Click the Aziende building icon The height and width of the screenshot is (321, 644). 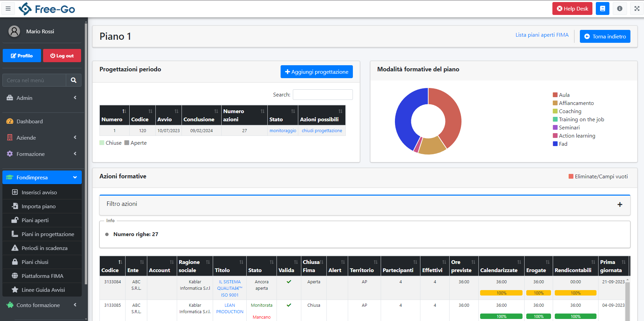tap(10, 138)
